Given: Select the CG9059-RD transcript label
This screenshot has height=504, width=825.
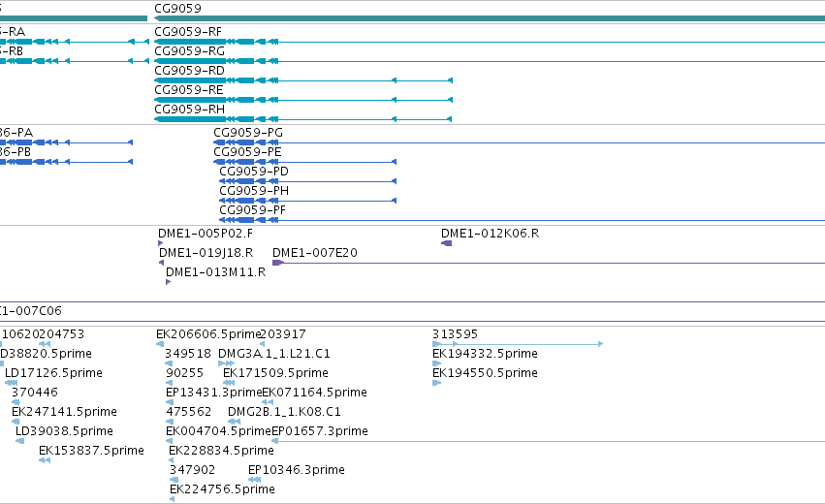Looking at the screenshot, I should 189,71.
